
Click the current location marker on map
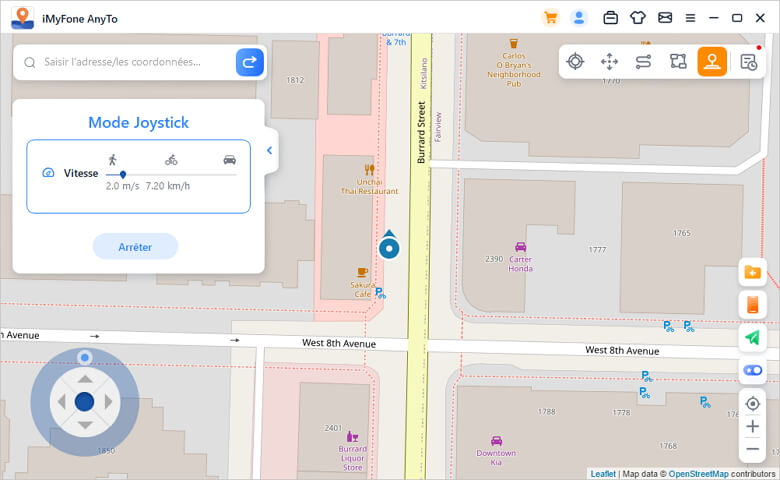[x=389, y=247]
